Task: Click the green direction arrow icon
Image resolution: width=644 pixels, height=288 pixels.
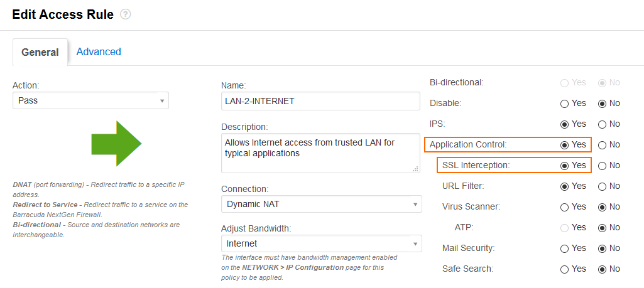Action: click(x=116, y=144)
